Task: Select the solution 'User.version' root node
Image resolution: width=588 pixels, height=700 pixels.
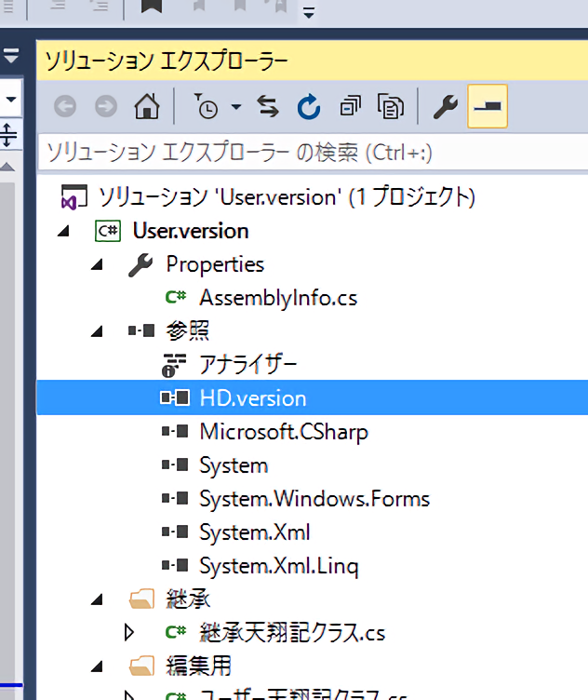Action: click(x=287, y=197)
